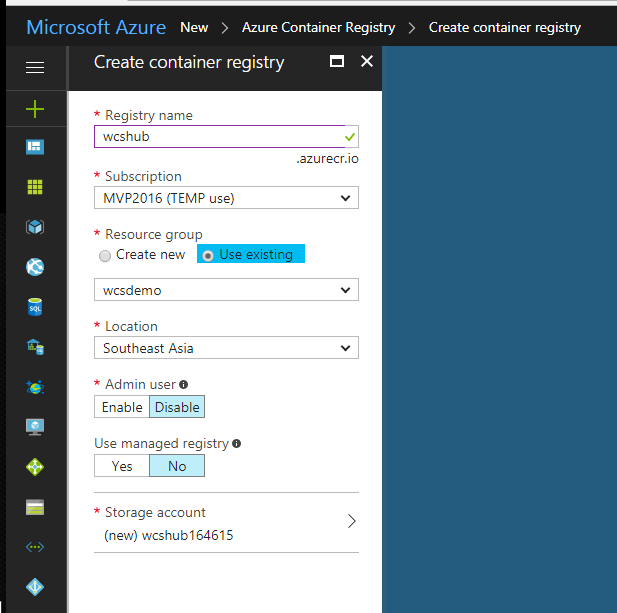Click the green plus New resource icon

click(35, 108)
